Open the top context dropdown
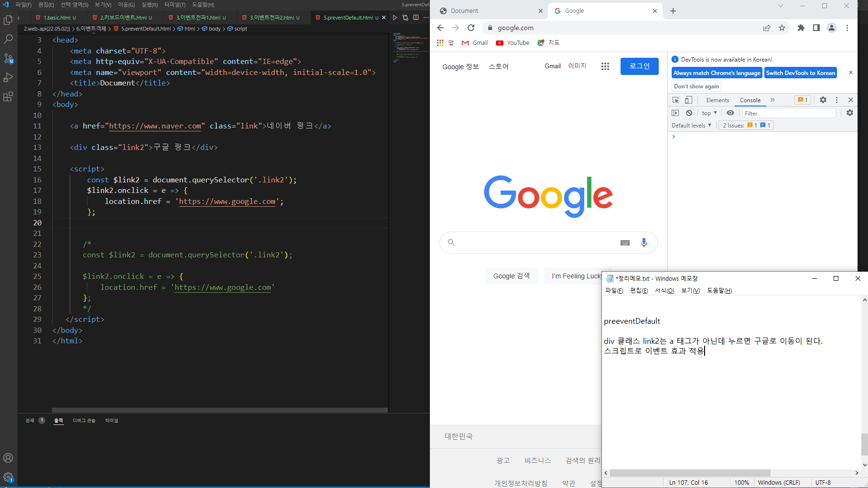 [x=709, y=113]
